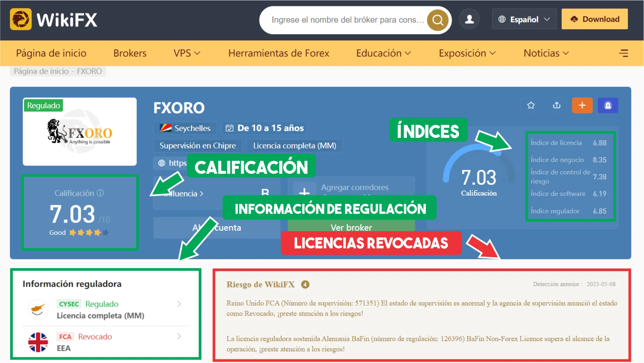
Task: Click the Reino Unido FCA risk text
Action: [x=422, y=308]
